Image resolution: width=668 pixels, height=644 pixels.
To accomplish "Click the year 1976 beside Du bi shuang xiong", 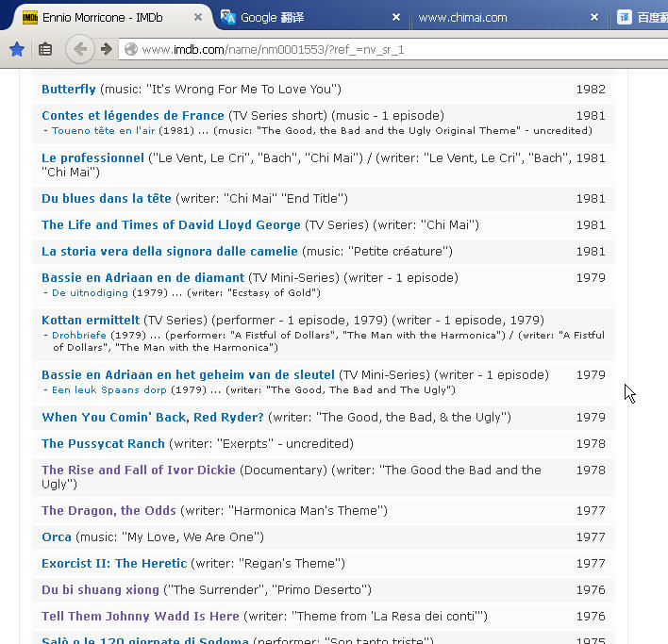I will (591, 590).
